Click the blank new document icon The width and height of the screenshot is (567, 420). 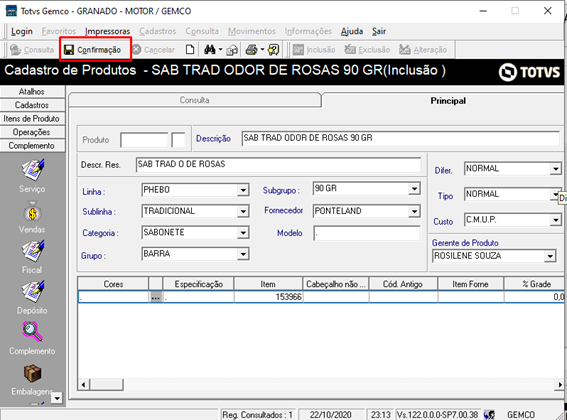coord(190,50)
